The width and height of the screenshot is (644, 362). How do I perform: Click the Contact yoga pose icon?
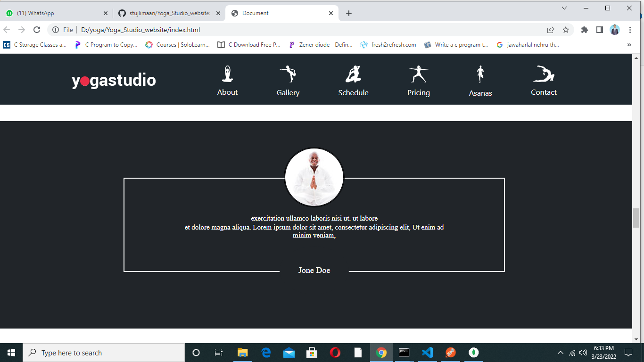tap(544, 74)
